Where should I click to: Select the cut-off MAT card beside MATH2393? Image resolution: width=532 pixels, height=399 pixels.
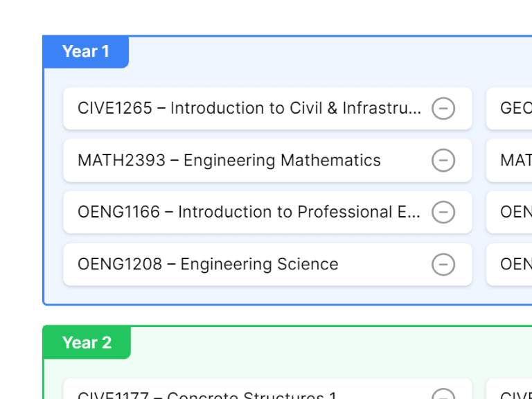513,161
